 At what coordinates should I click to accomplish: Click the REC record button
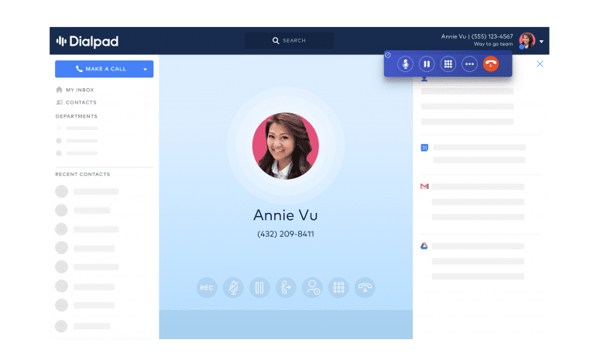click(x=207, y=287)
